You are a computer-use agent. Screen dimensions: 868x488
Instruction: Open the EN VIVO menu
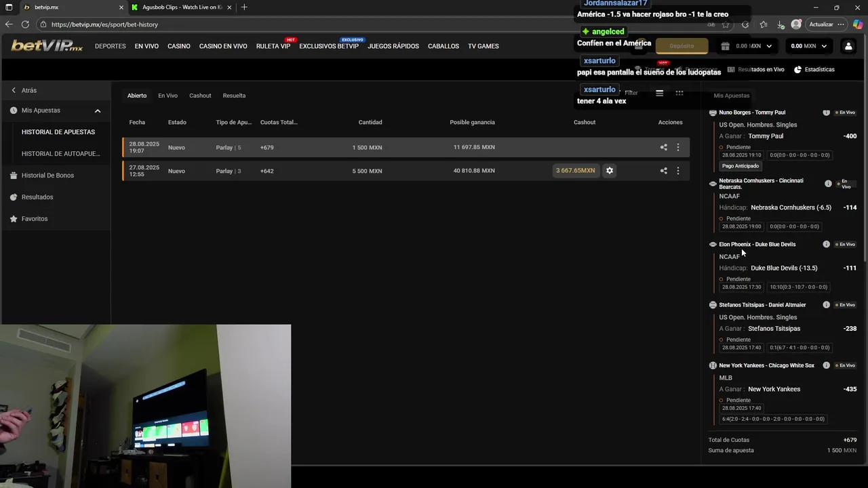[146, 46]
